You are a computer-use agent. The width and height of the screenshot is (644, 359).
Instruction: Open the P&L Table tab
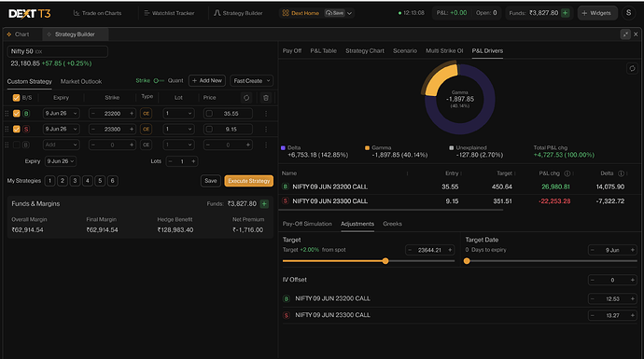coord(323,51)
